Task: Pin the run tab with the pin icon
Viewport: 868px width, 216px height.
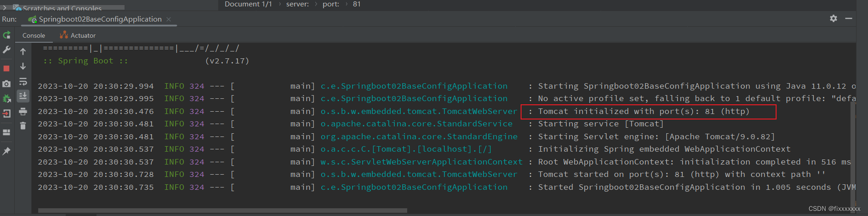Action: 6,151
